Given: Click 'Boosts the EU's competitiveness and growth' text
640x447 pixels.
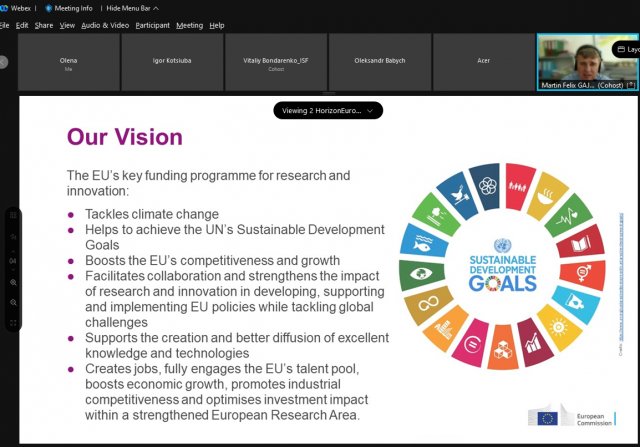Looking at the screenshot, I should [x=212, y=260].
